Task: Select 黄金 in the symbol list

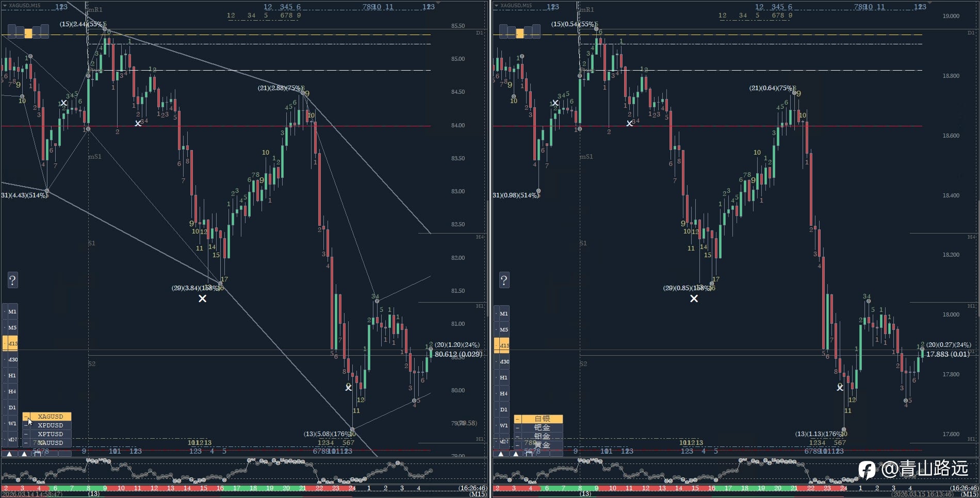Action: click(x=542, y=445)
